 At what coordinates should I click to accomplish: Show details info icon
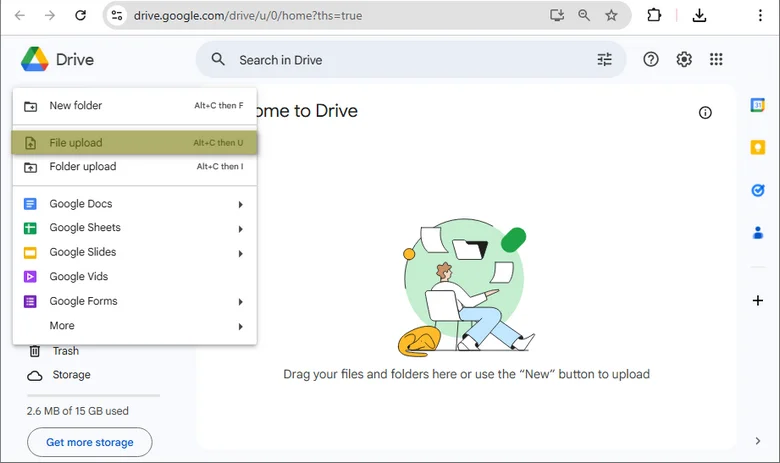coord(705,113)
